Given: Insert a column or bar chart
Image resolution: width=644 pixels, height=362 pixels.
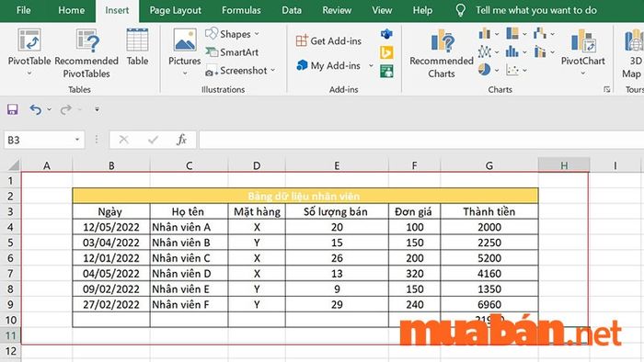Looking at the screenshot, I should coord(485,33).
